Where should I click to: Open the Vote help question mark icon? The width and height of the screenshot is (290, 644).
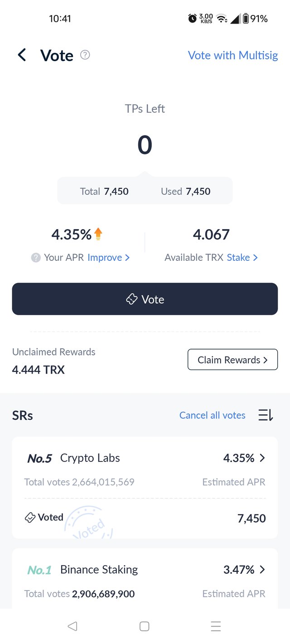pos(85,55)
